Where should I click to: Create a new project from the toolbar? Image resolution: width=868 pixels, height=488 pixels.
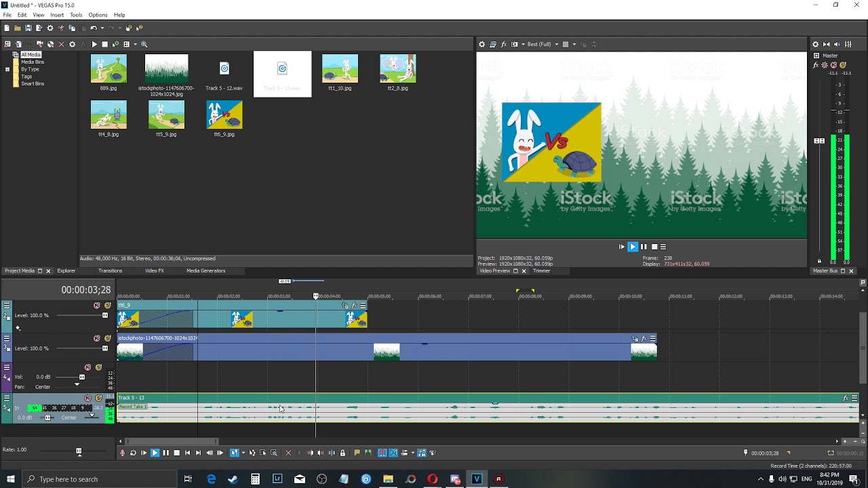[7, 28]
